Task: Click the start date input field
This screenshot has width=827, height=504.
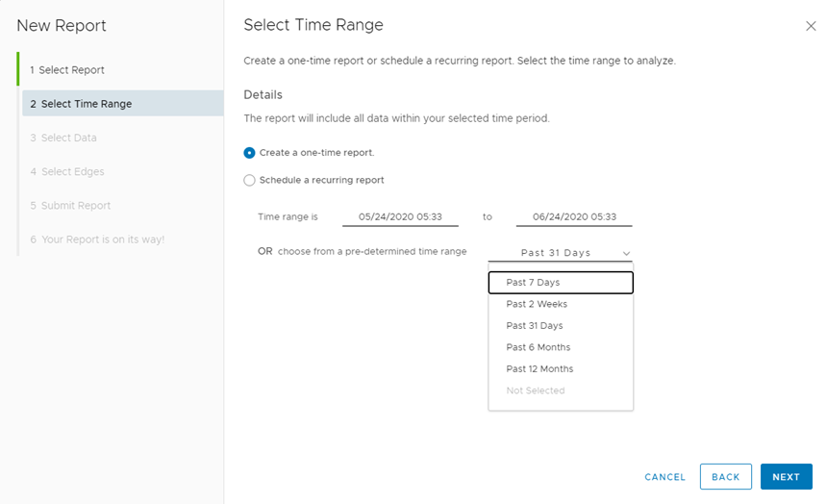Action: point(400,217)
